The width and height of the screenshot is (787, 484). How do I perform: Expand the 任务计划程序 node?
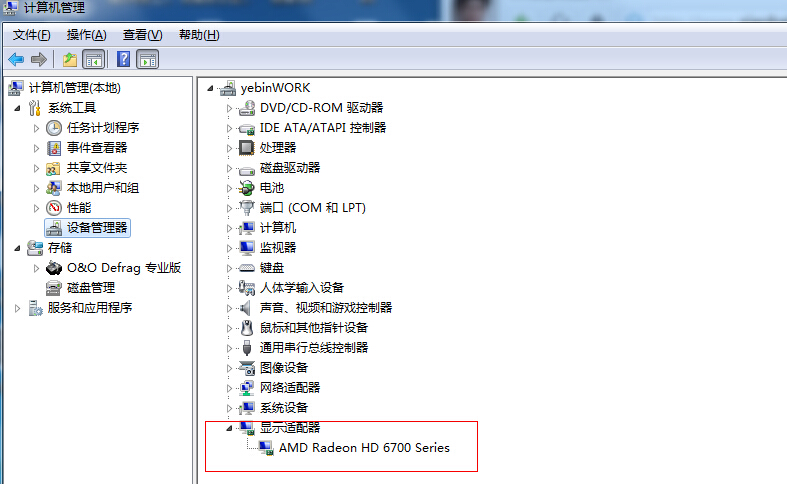[37, 128]
